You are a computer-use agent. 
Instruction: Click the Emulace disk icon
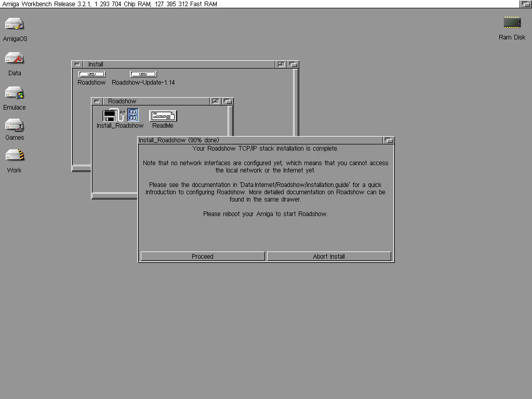point(15,93)
